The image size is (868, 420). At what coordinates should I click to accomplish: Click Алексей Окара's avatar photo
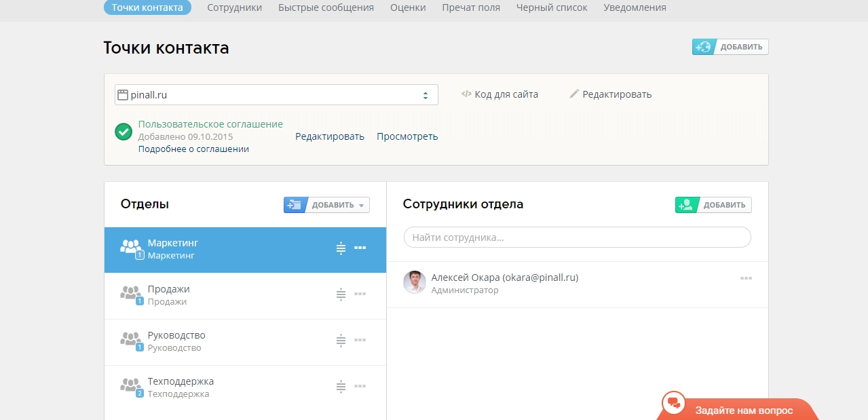pyautogui.click(x=415, y=282)
